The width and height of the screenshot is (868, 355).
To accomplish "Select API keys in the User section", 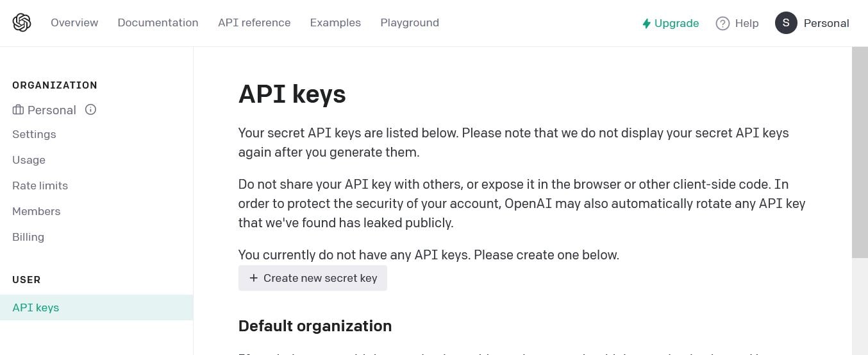I will [36, 307].
